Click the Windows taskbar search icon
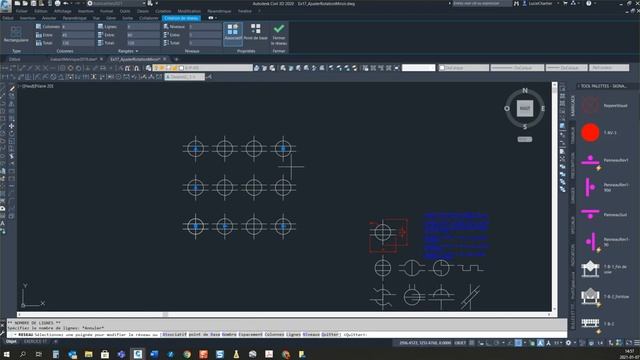Screen dimensions: 640x360 pos(22,354)
